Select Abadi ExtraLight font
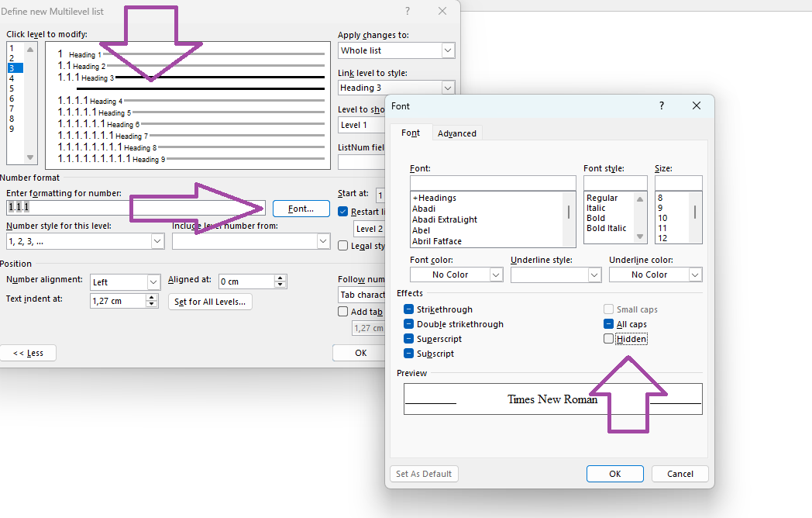 tap(444, 219)
